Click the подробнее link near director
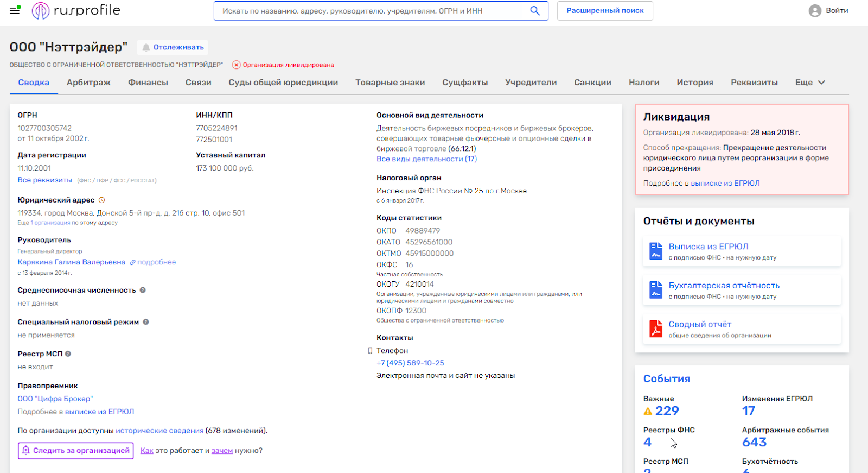This screenshot has width=868, height=473. click(x=157, y=262)
